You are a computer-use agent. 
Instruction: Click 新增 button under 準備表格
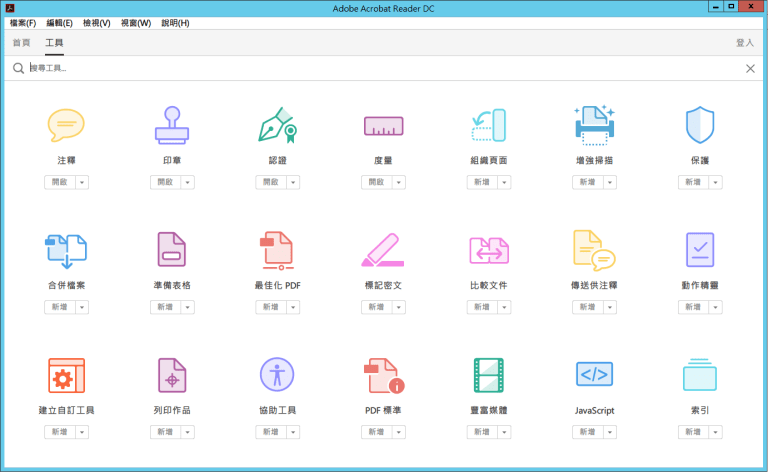(166, 307)
